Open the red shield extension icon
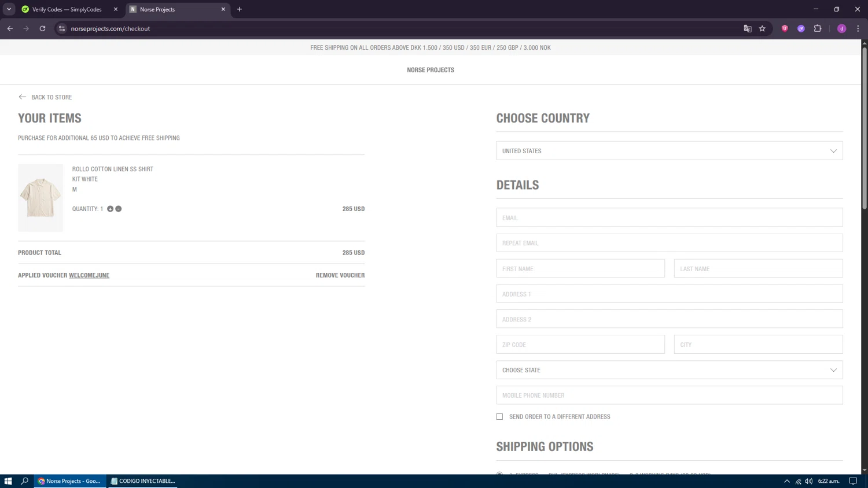868x488 pixels. 785,28
